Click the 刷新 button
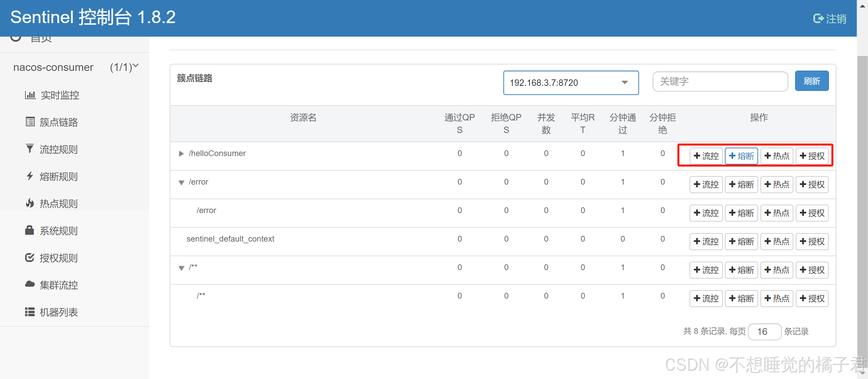This screenshot has width=868, height=379. pyautogui.click(x=812, y=81)
